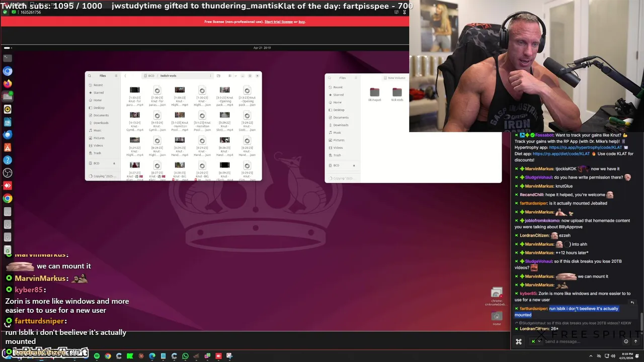Viewport: 644px width, 362px height.
Task: Open Downloads in New Volume window sidebar
Action: point(343,125)
